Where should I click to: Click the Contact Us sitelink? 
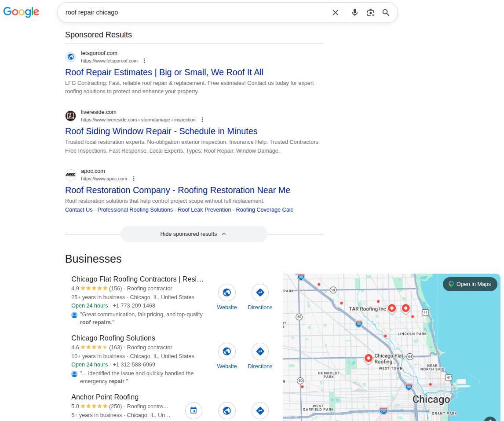(79, 210)
